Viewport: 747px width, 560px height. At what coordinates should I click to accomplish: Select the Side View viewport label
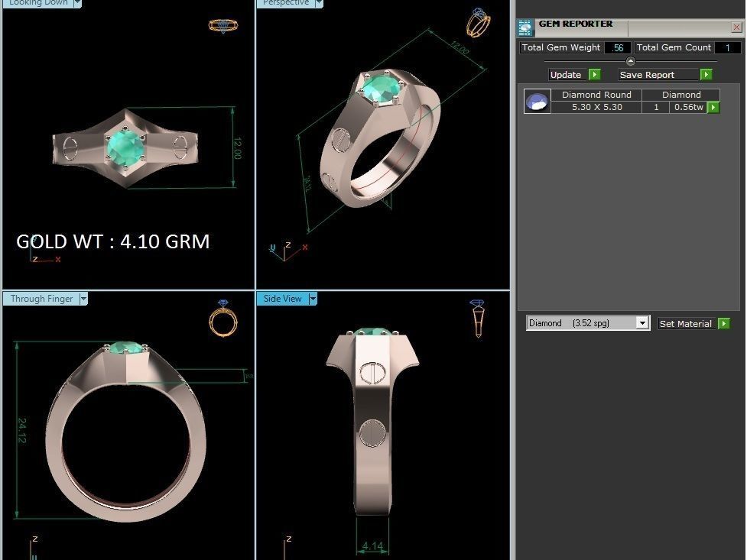(x=282, y=299)
